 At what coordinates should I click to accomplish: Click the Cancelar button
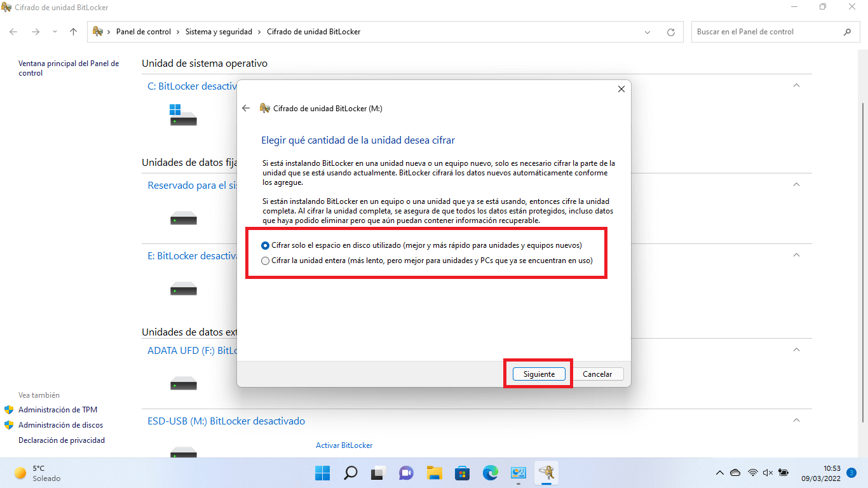click(x=597, y=374)
